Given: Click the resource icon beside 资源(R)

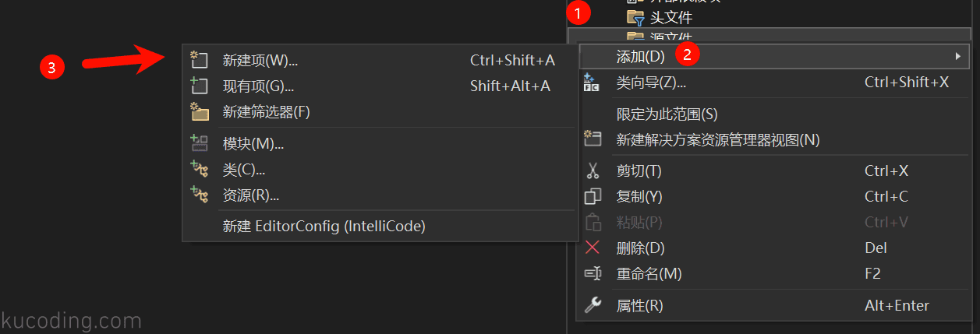Looking at the screenshot, I should 200,195.
